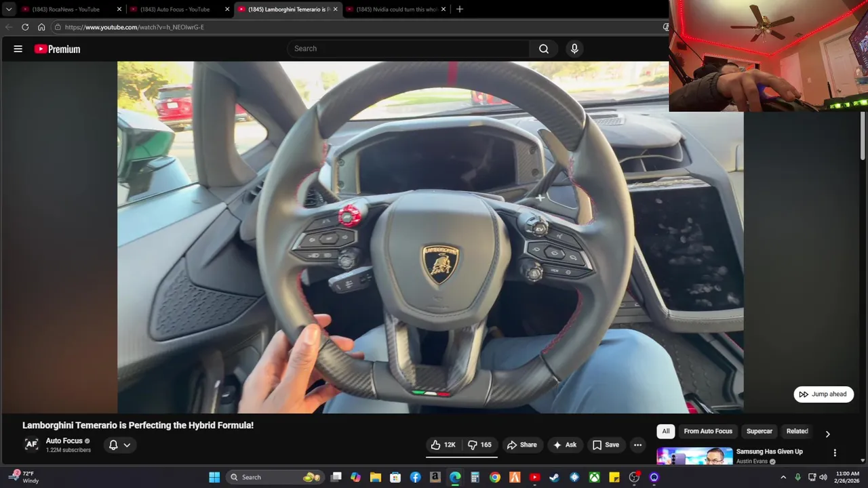Open Facebook from the taskbar
Screen dimensions: 868x488
(415, 477)
